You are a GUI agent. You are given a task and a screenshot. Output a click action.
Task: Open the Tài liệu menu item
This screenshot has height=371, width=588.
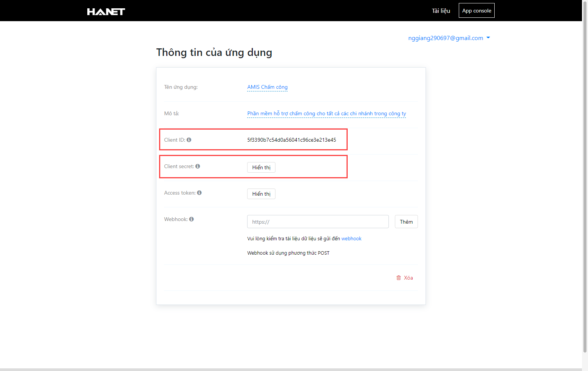[441, 11]
